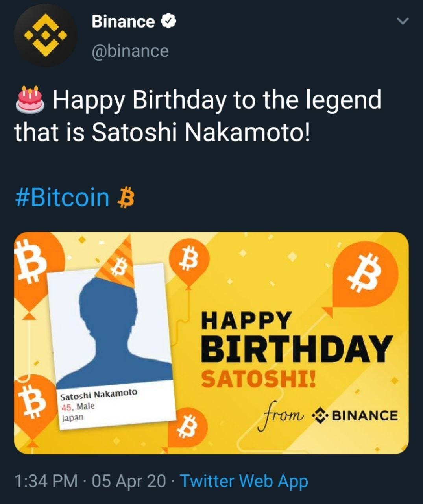This screenshot has width=423, height=504.
Task: Click the verified badge next to Binance
Action: click(168, 22)
